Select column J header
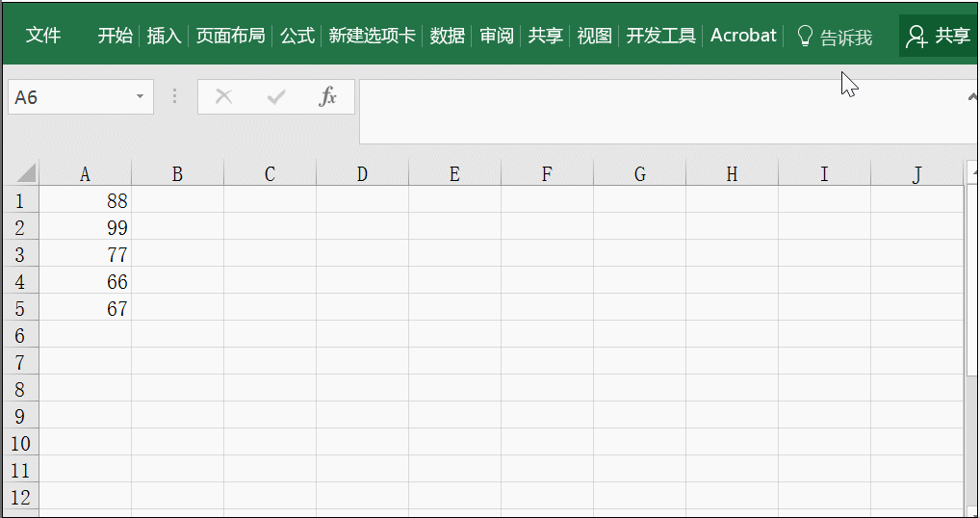Viewport: 980px width, 518px height. (916, 173)
